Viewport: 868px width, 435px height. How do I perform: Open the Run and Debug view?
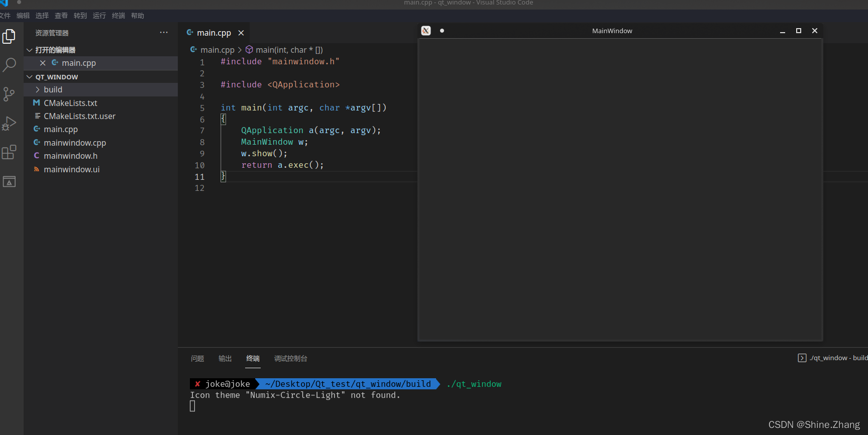[9, 124]
